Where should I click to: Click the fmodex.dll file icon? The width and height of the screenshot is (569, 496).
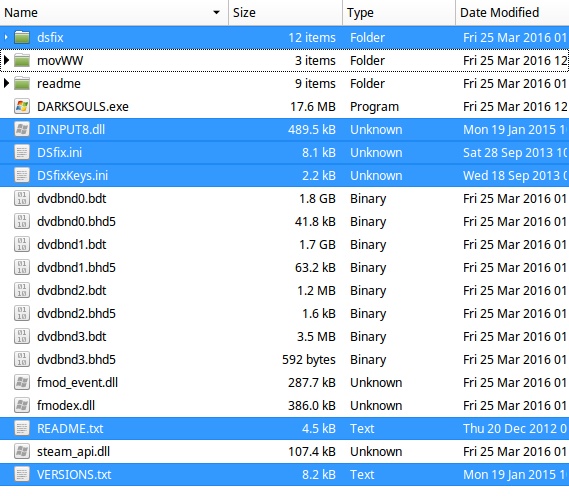(x=22, y=406)
